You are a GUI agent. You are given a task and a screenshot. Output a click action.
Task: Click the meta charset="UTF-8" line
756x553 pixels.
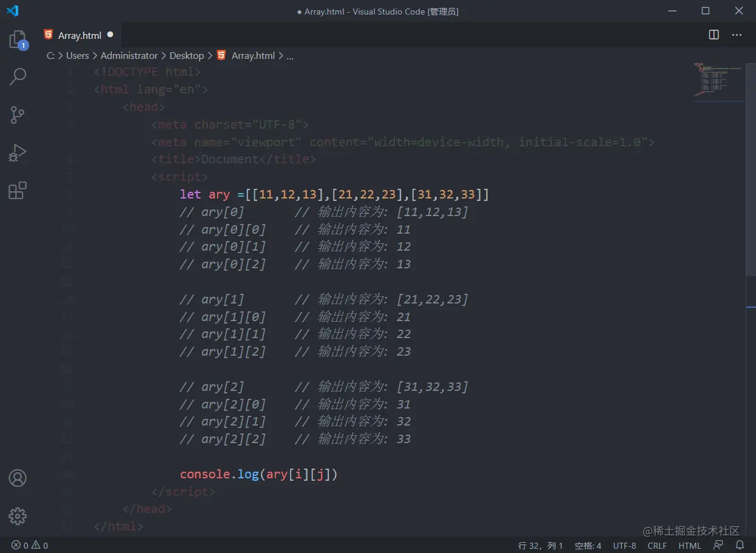pos(230,124)
